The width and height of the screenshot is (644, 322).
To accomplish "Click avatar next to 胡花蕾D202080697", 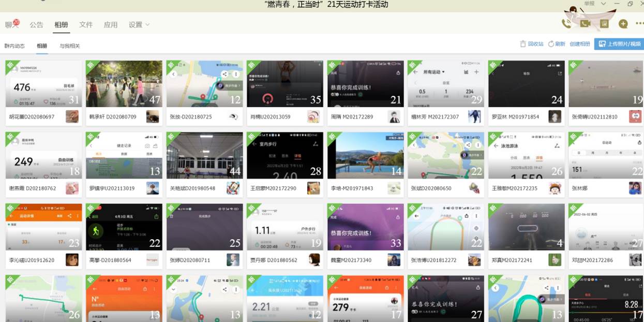I will point(72,116).
